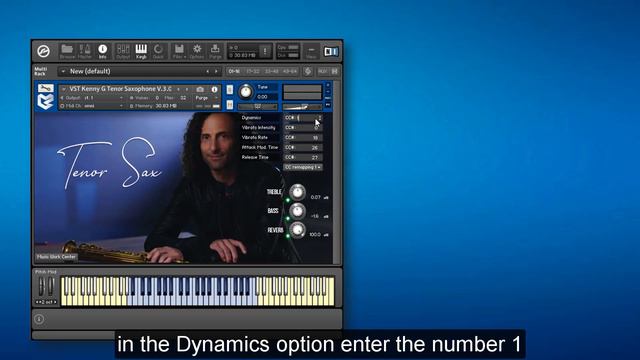
Task: Click the Kontakt logo icon
Action: (43, 51)
